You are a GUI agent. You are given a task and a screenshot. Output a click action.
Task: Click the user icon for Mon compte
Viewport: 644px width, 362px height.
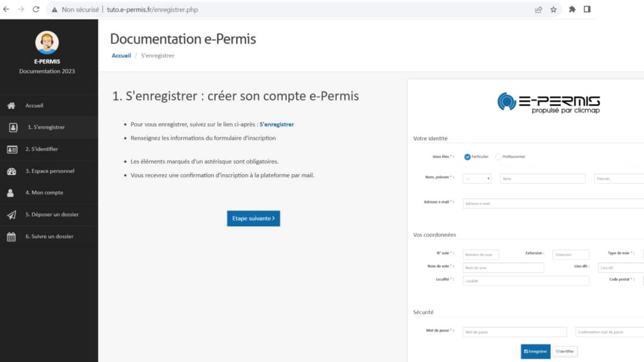point(11,193)
